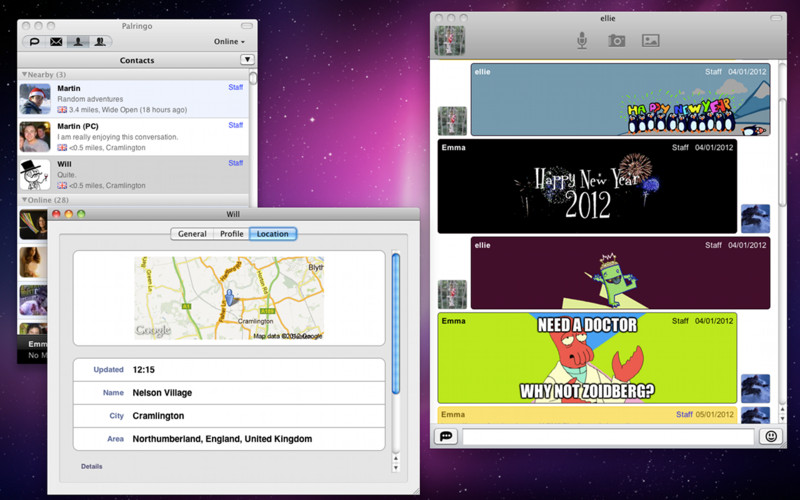800x500 pixels.
Task: Open the messages envelope icon in Palringo
Action: click(56, 42)
